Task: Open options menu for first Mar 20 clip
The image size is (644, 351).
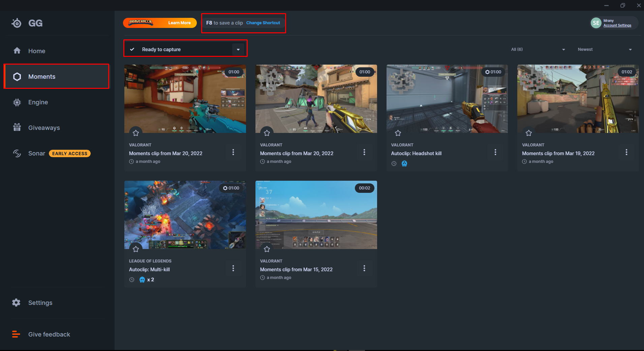Action: point(233,152)
